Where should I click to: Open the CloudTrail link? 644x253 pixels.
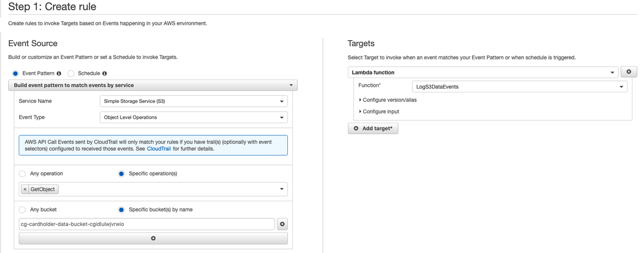pyautogui.click(x=159, y=148)
